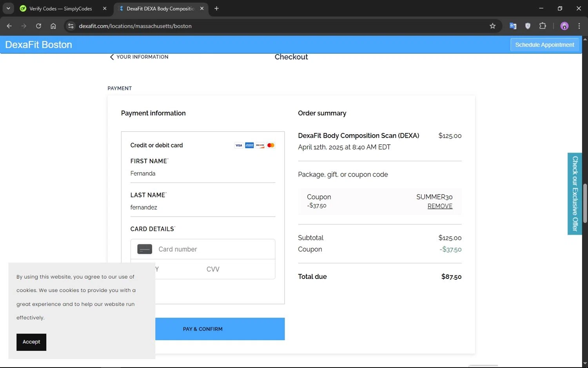Select the Subtotal $125.00 value
This screenshot has width=588, height=368.
tap(450, 238)
